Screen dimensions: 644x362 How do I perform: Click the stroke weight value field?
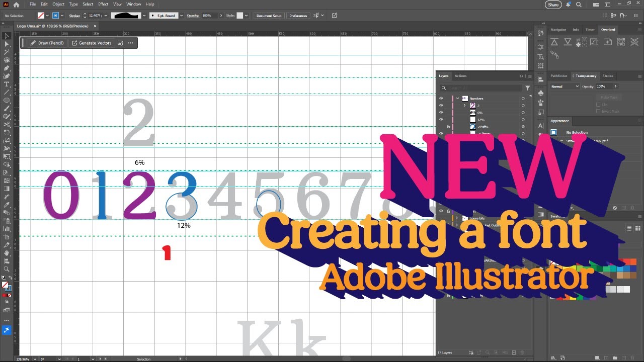(95, 16)
